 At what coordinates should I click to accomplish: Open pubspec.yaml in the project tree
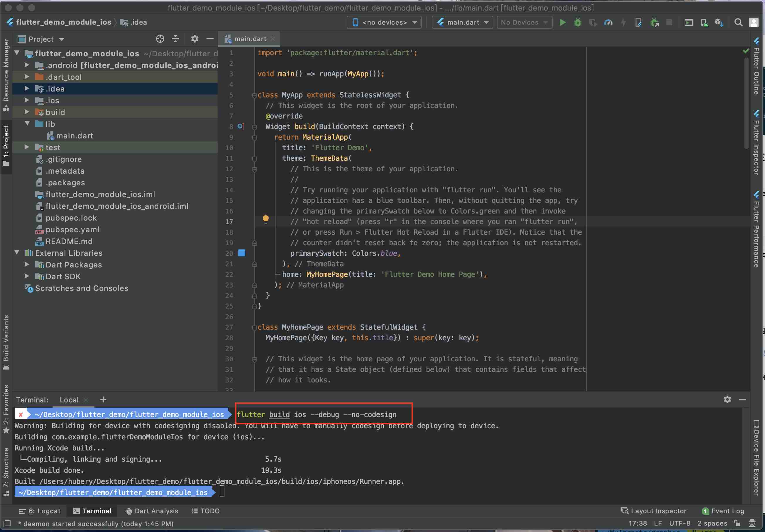(72, 230)
